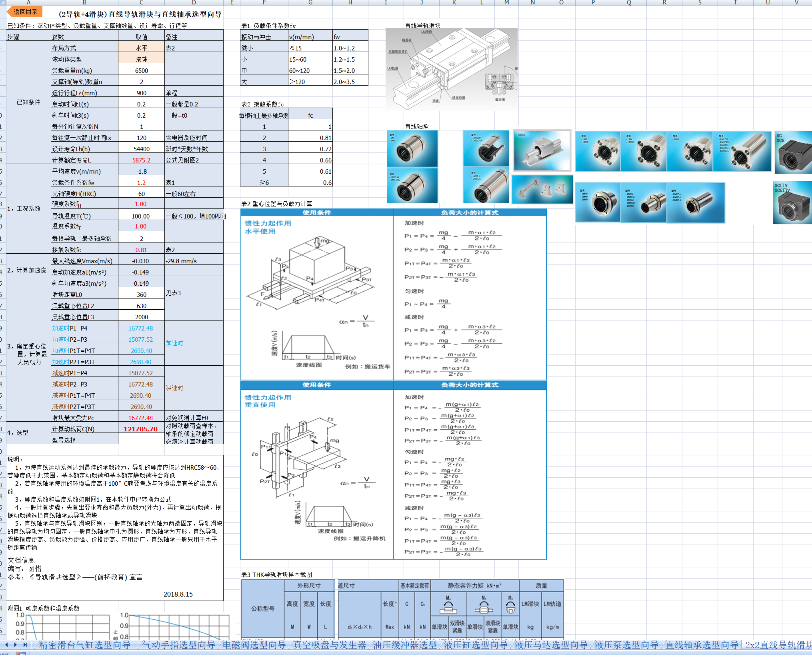Viewport: 812px width, 655px height.
Task: Select column C header
Action: [141, 2]
